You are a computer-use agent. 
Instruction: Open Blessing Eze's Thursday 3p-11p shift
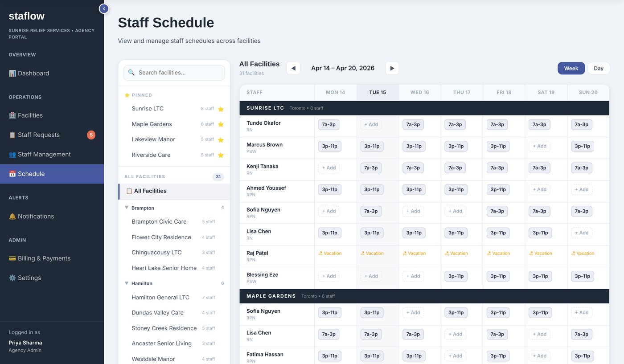pyautogui.click(x=456, y=276)
